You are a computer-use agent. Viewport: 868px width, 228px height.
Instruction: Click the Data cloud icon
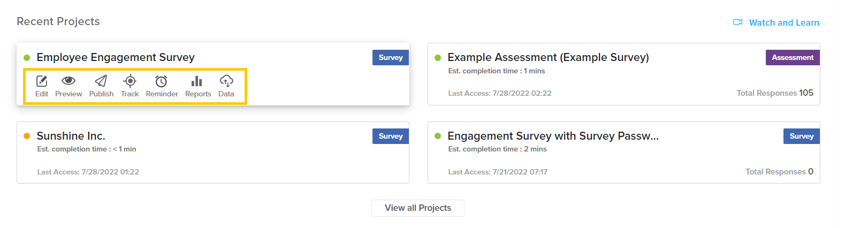pyautogui.click(x=226, y=81)
